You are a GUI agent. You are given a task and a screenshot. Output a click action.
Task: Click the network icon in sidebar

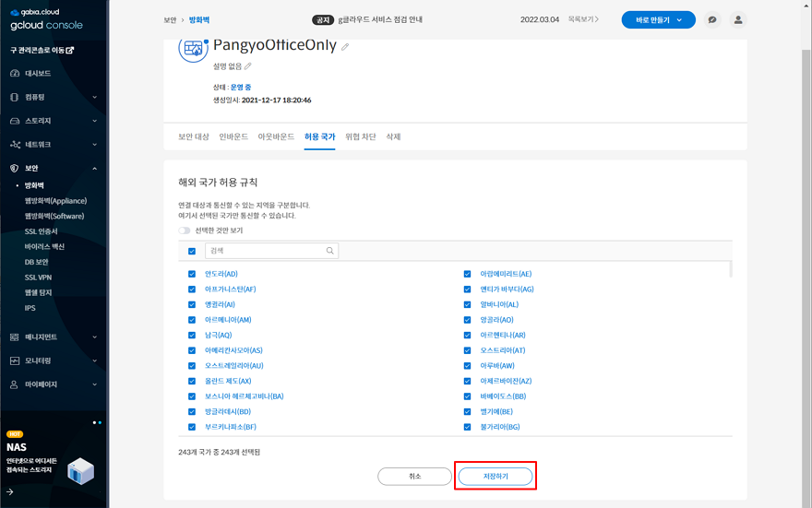pyautogui.click(x=15, y=145)
